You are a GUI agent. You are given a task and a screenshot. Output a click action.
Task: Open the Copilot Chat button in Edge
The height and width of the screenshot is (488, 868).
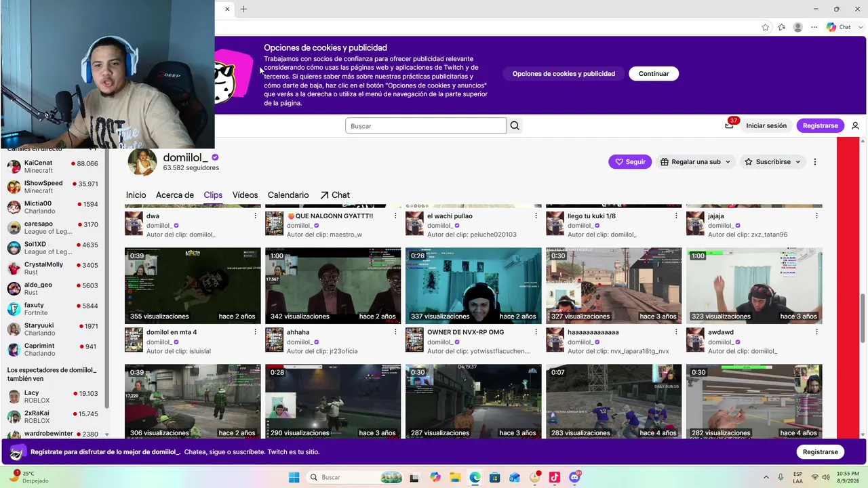point(839,27)
